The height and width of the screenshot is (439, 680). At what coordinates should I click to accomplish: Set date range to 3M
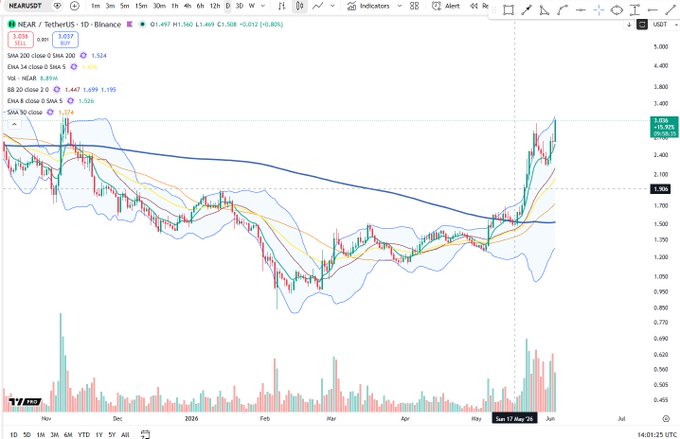pyautogui.click(x=55, y=434)
